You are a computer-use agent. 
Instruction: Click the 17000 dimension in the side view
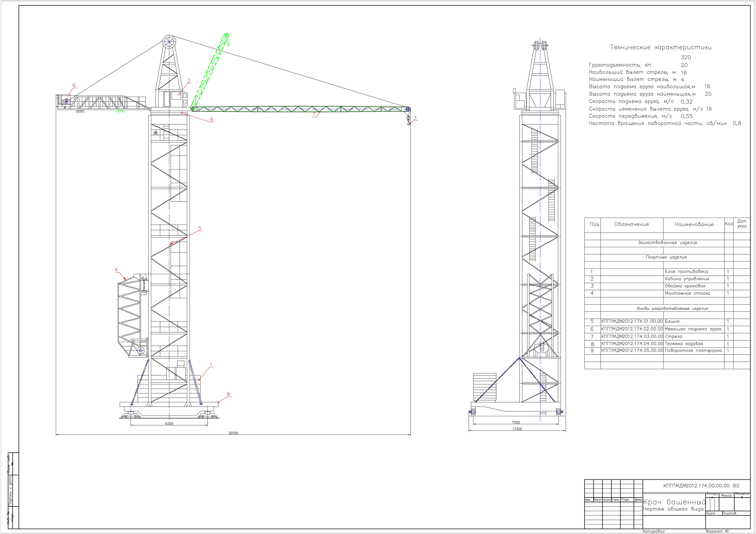tap(517, 429)
